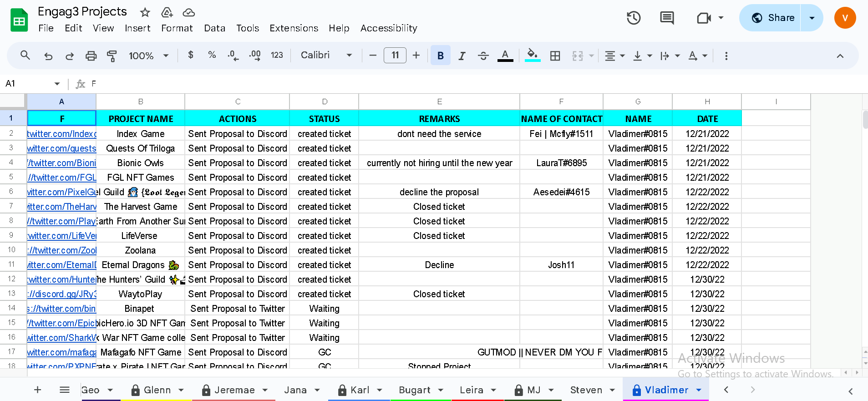Open the name box dropdown arrow

(x=57, y=84)
